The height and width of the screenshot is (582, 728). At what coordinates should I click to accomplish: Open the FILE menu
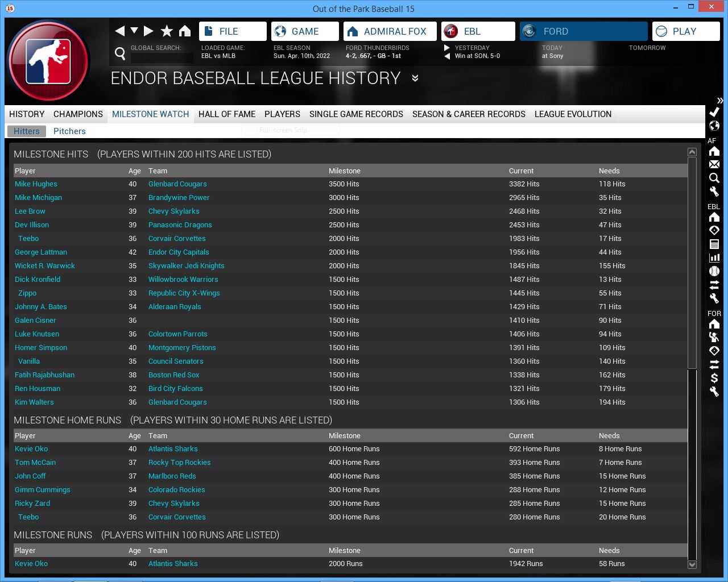pyautogui.click(x=233, y=31)
